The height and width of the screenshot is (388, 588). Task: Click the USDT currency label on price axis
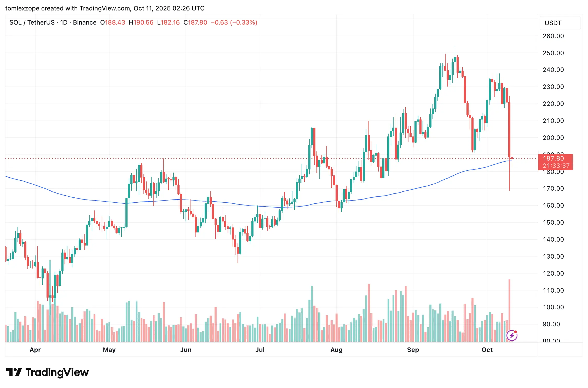[x=553, y=23]
